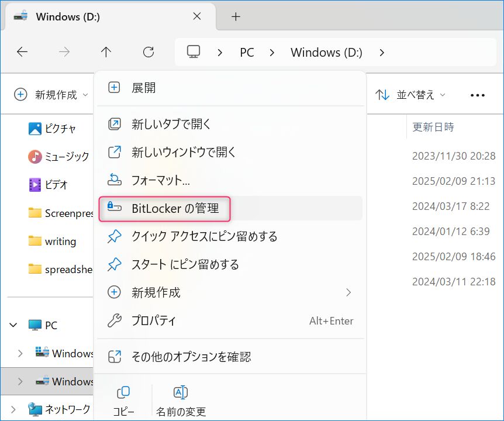The width and height of the screenshot is (504, 421).
Task: Select 新しいタブで開く in context menu
Action: point(171,124)
